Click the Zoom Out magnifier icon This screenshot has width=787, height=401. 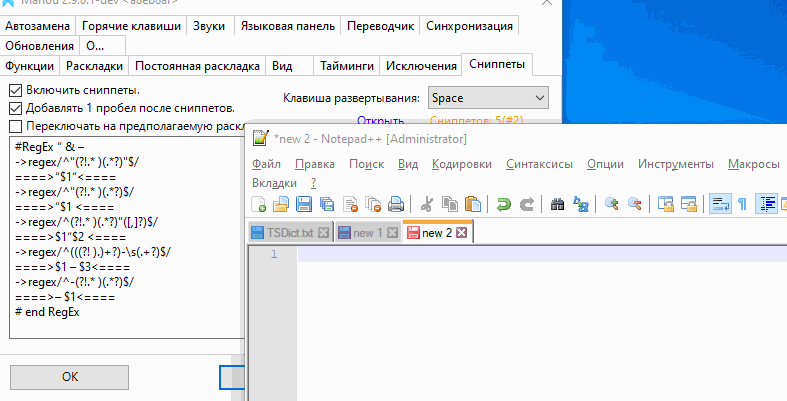635,204
